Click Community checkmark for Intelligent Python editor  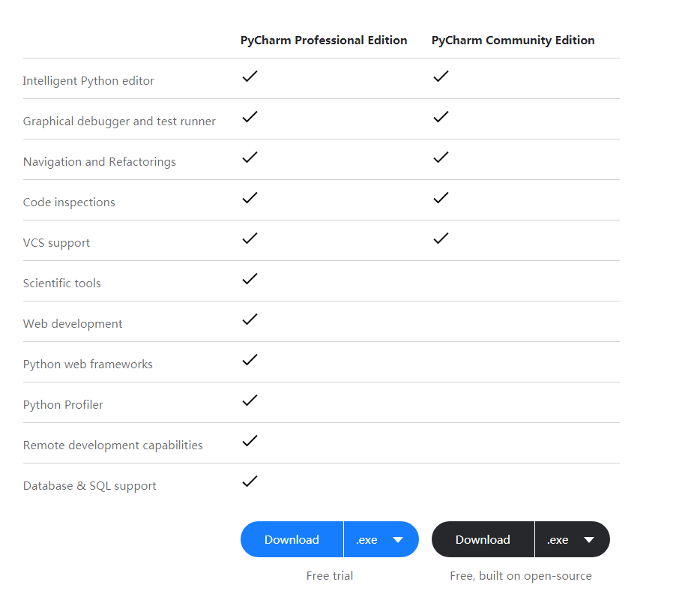pos(441,76)
